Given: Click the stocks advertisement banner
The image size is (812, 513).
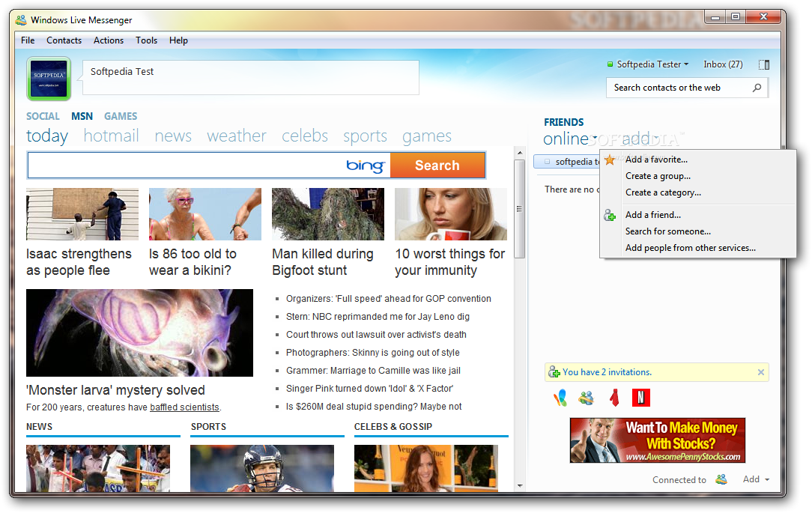Looking at the screenshot, I should [x=657, y=440].
